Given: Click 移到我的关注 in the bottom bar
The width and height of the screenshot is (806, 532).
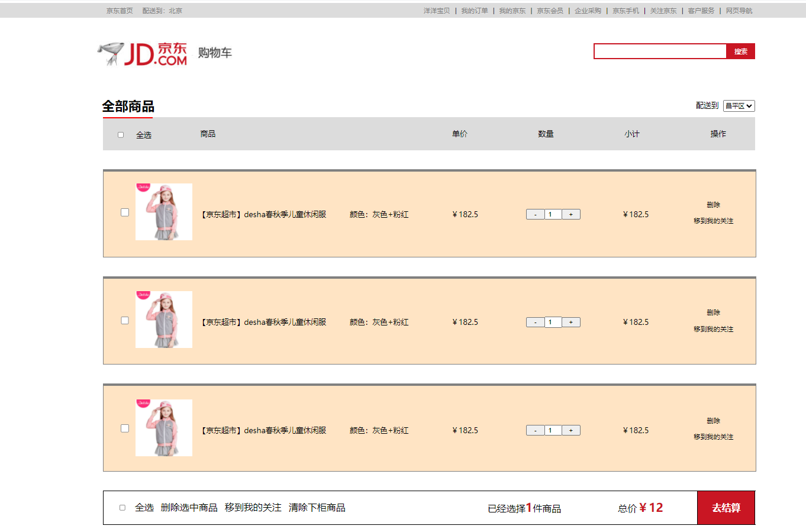Looking at the screenshot, I should (253, 508).
